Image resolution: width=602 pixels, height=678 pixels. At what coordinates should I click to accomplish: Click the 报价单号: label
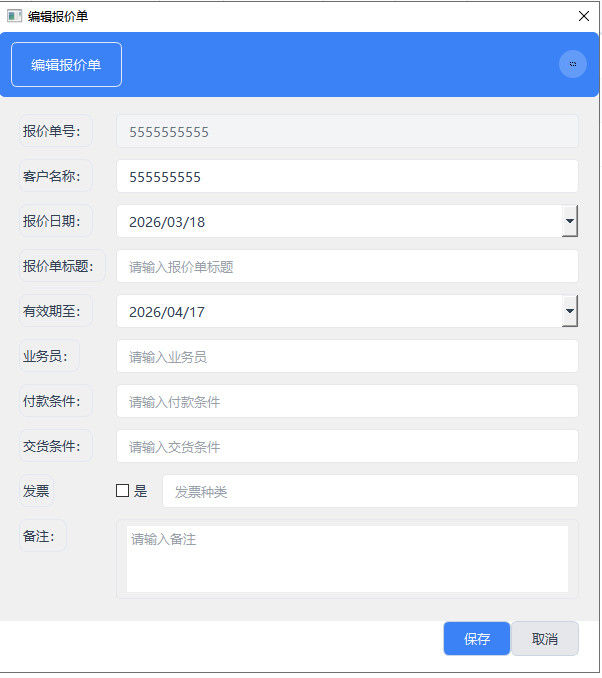click(x=56, y=131)
